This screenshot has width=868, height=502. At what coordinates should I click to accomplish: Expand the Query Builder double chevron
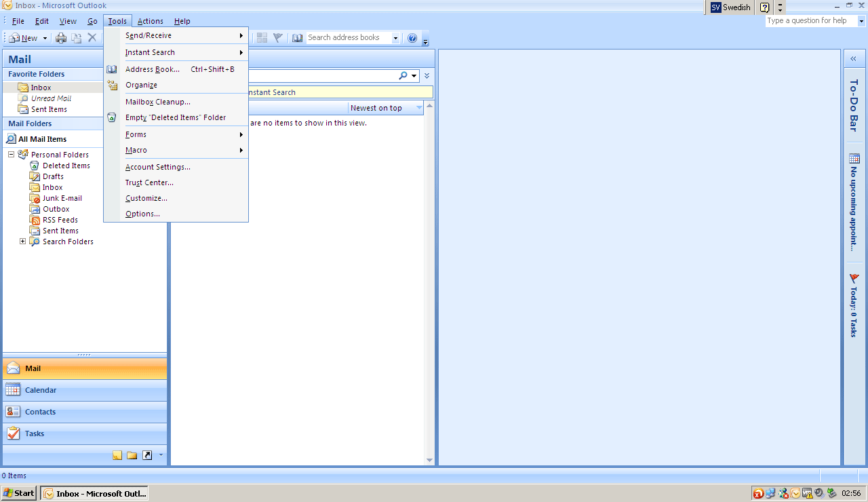coord(427,76)
